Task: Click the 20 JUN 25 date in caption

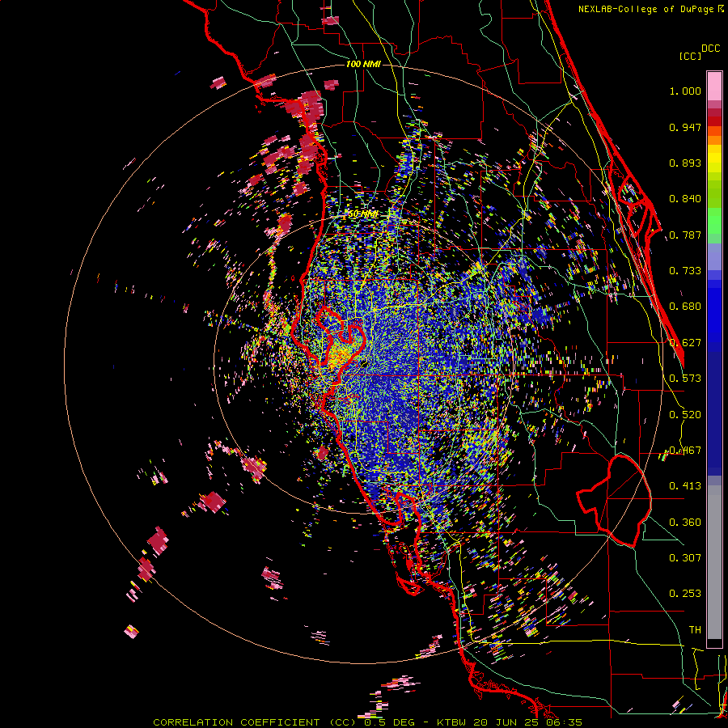Action: (x=506, y=722)
